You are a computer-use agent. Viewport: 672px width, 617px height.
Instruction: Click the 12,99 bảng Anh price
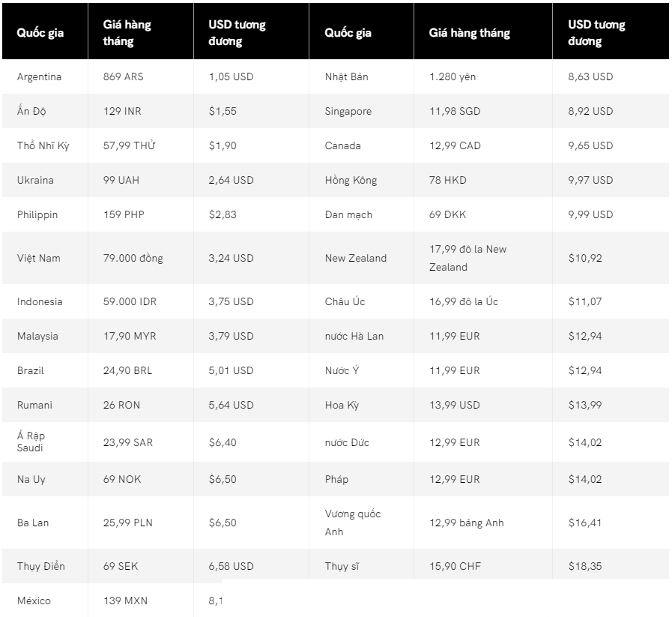pos(466,523)
